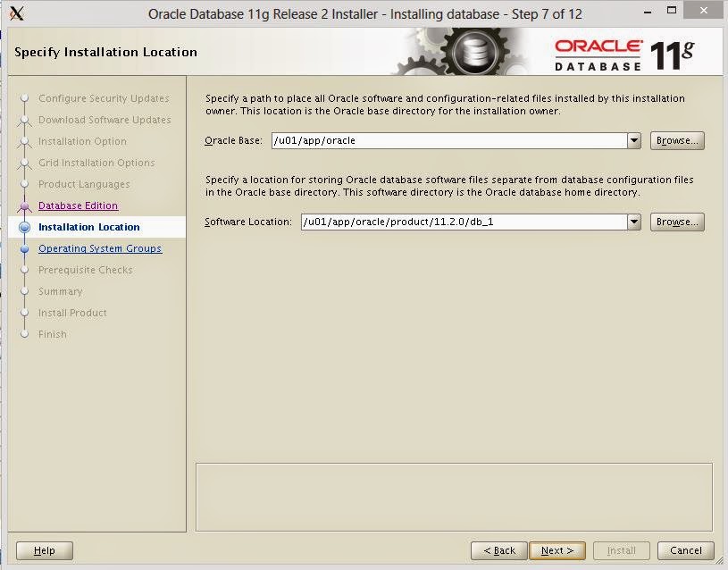The height and width of the screenshot is (570, 728).
Task: Click Browse button next to Oracle Base
Action: click(x=677, y=141)
